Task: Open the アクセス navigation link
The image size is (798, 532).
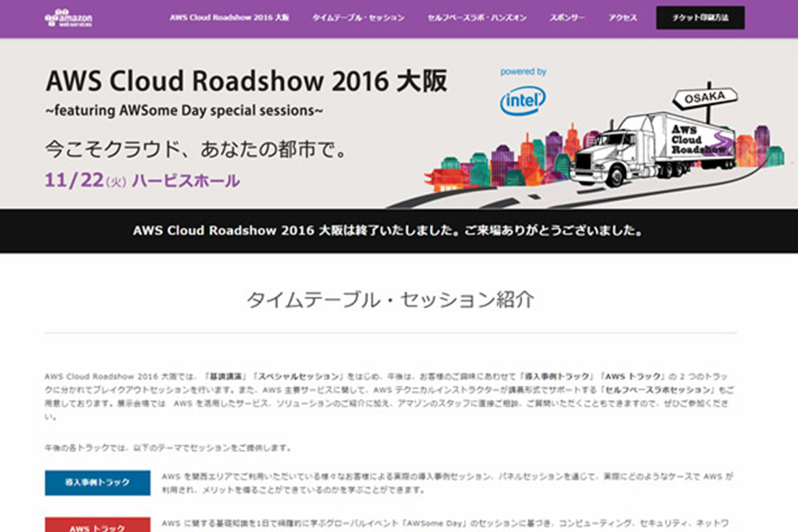Action: (x=622, y=18)
